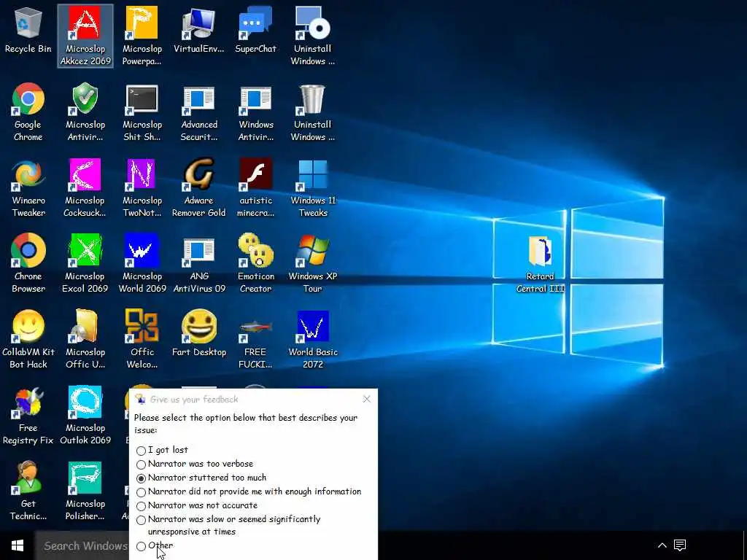Open Chrone Browser shortcut
The height and width of the screenshot is (560, 747).
[28, 264]
